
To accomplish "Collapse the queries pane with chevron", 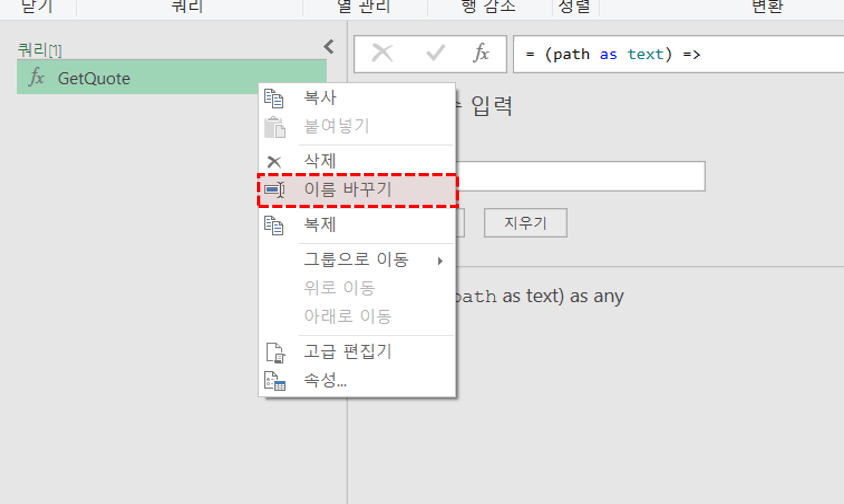I will tap(329, 46).
